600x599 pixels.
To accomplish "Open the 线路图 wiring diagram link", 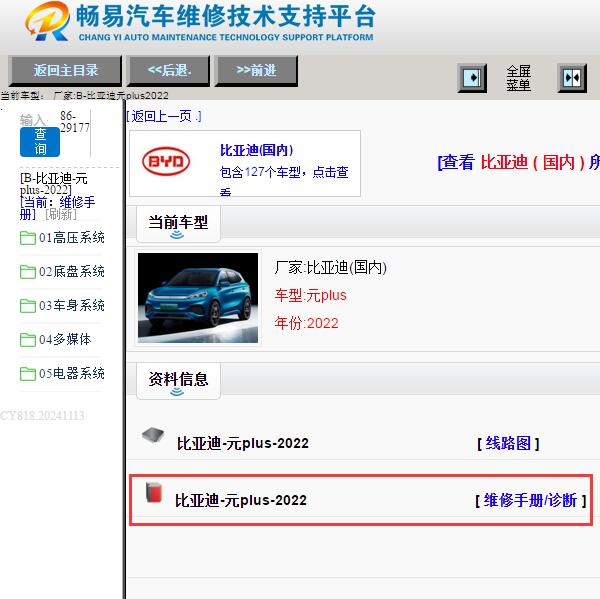I will 508,444.
